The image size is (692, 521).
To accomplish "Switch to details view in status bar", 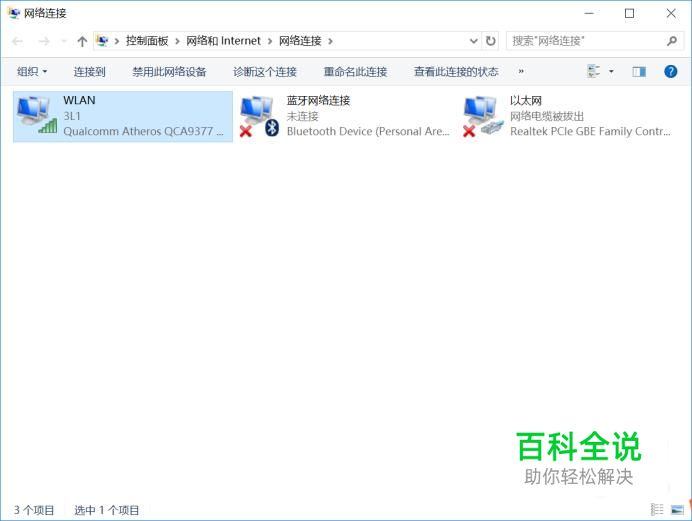I will [657, 510].
